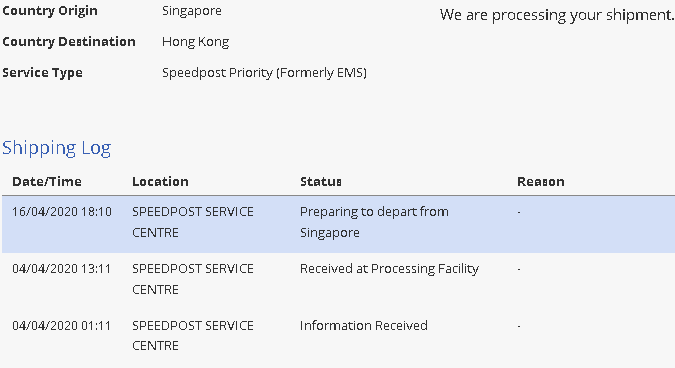Click the Shipping Log heading
The width and height of the screenshot is (675, 368).
point(56,148)
